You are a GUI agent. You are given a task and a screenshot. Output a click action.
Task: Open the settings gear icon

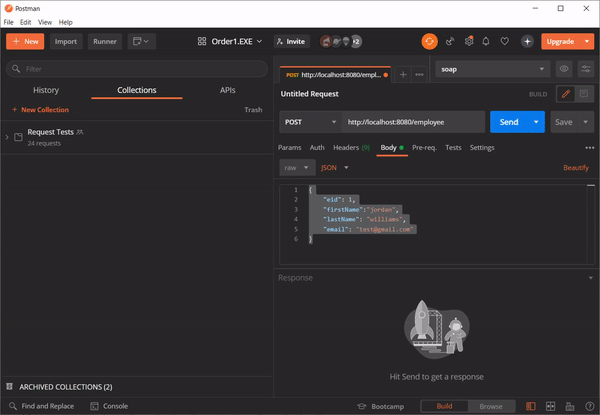pos(469,41)
